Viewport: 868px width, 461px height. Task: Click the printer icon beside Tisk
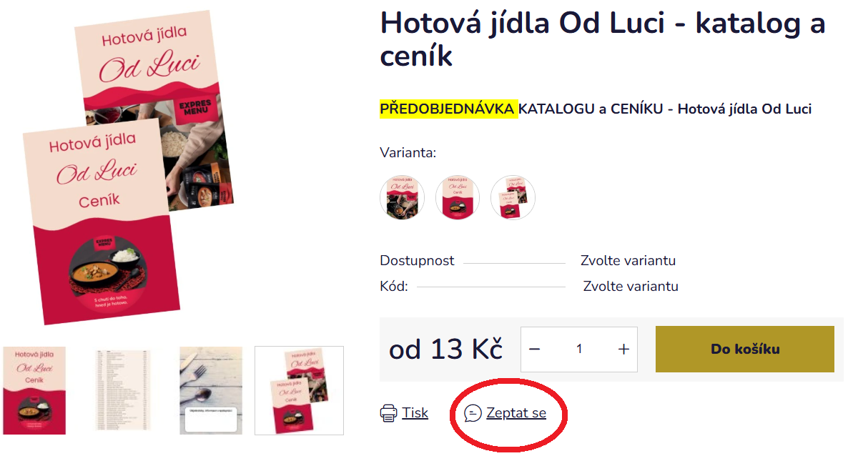[x=388, y=412]
